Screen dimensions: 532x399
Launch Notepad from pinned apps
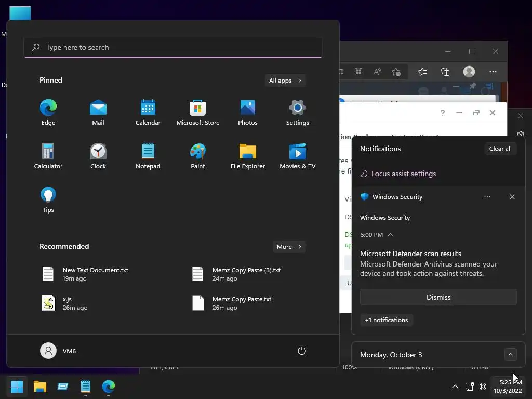coord(148,156)
